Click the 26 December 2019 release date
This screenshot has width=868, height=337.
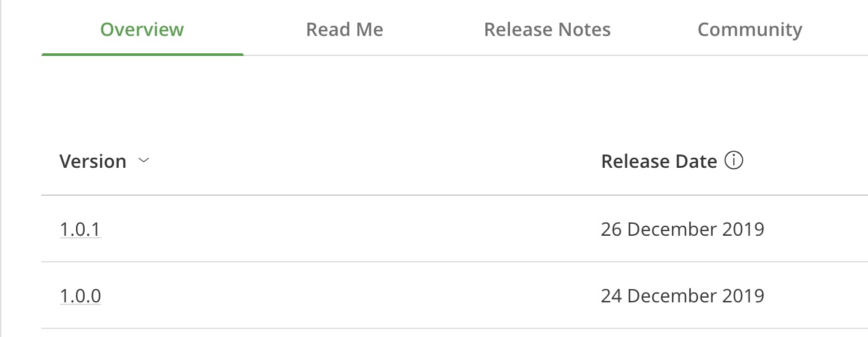click(682, 229)
